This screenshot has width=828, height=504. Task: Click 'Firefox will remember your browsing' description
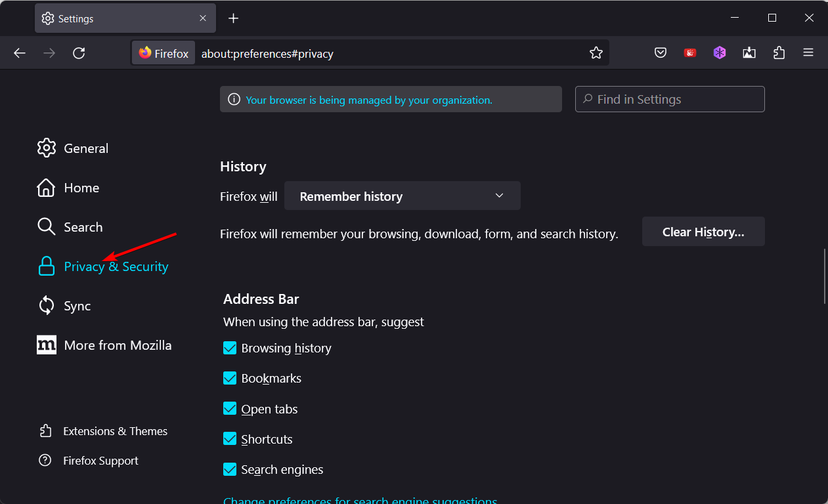point(419,234)
